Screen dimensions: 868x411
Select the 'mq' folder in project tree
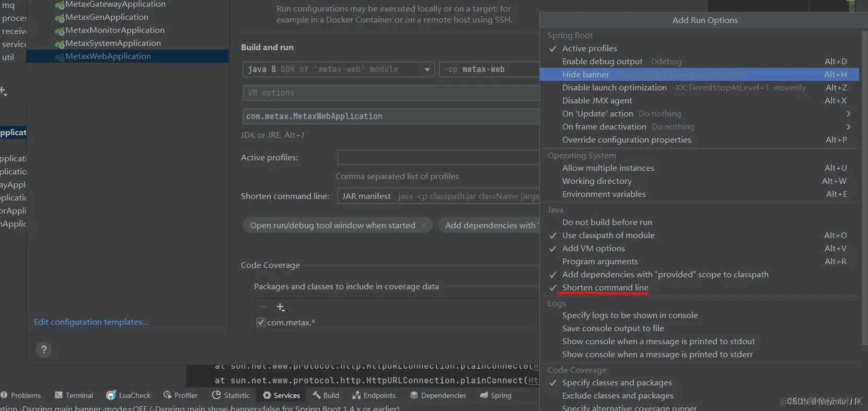pyautogui.click(x=8, y=5)
